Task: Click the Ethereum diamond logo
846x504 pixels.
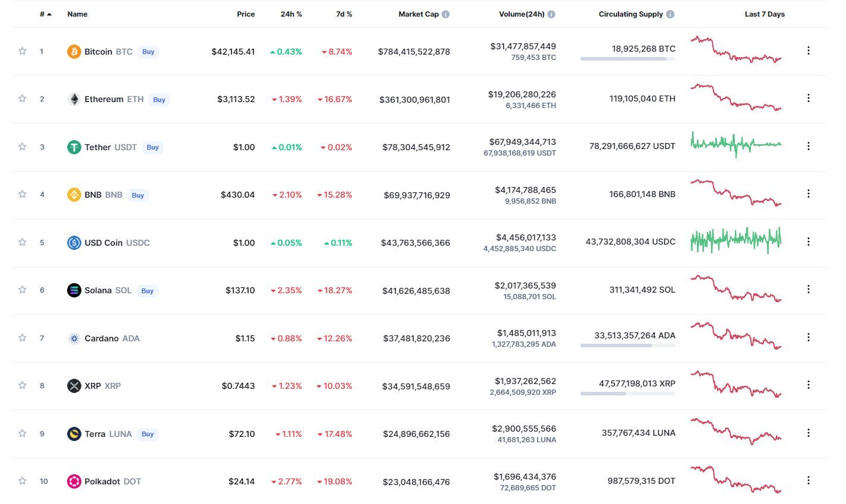Action: pyautogui.click(x=74, y=99)
